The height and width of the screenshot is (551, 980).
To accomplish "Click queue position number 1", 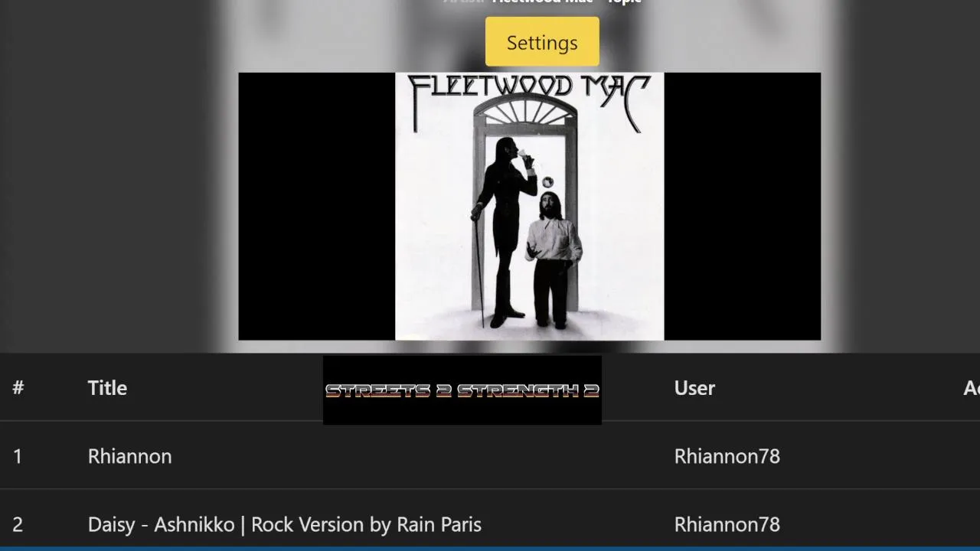I will [x=18, y=456].
